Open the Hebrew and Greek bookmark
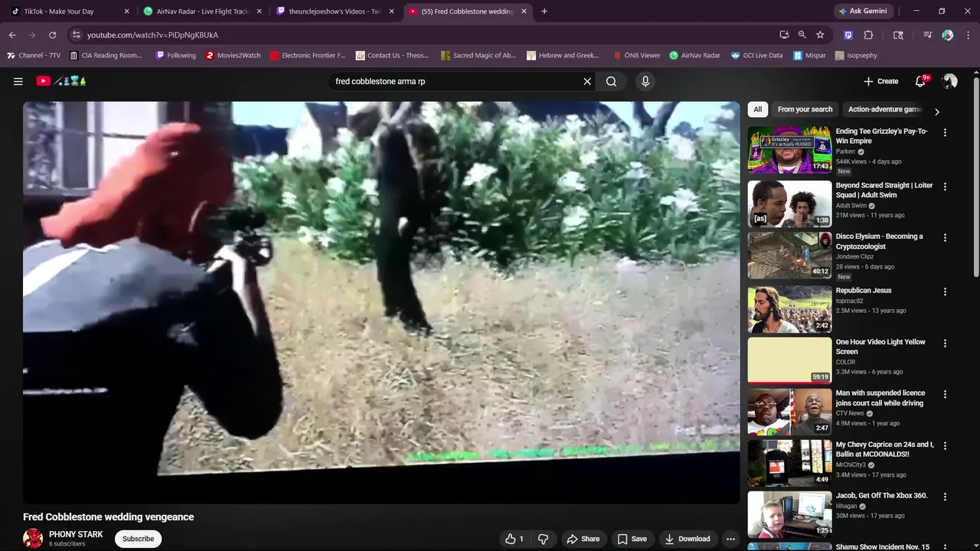The image size is (980, 551). (x=562, y=55)
